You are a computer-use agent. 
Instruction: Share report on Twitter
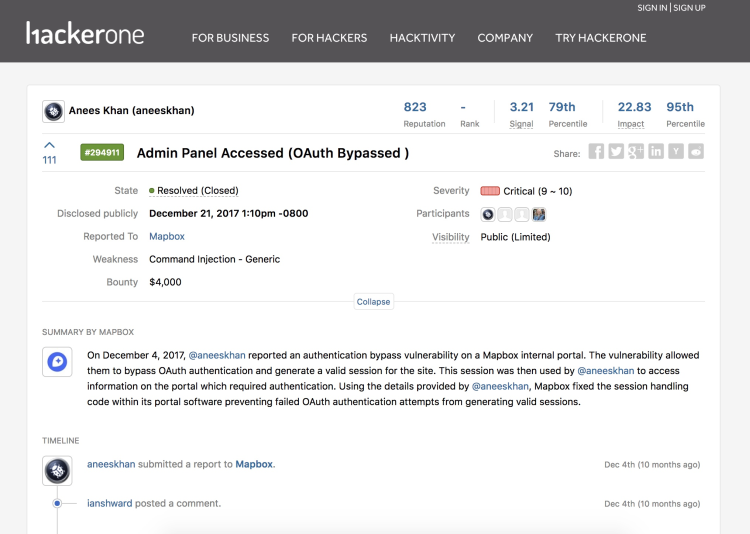coord(616,152)
